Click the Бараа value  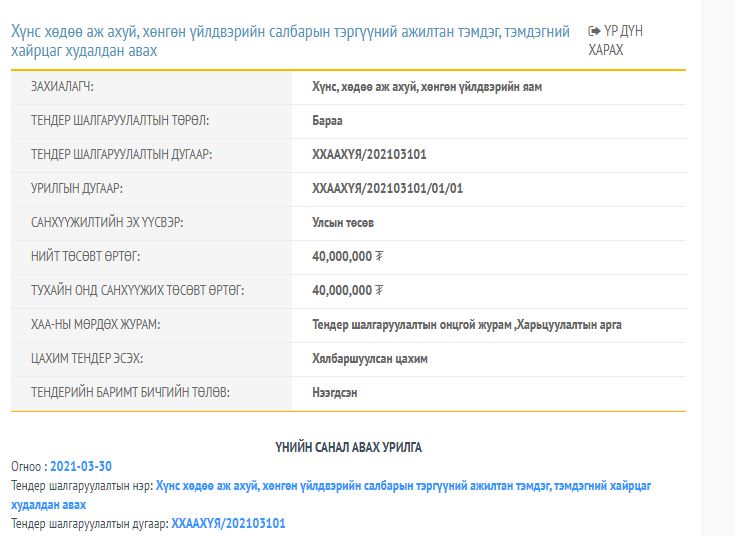pos(327,121)
